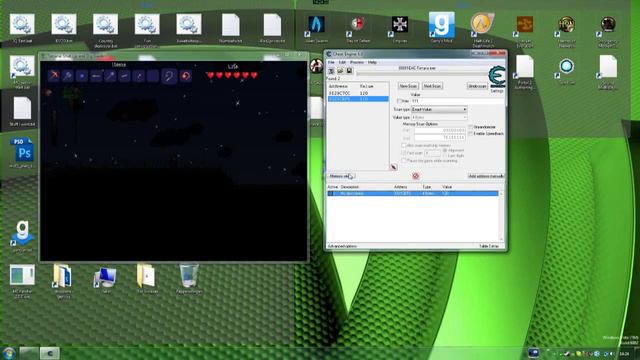Select the hammer hotbar slot next to pickaxe
Screen dimensions: 640x360
68,76
